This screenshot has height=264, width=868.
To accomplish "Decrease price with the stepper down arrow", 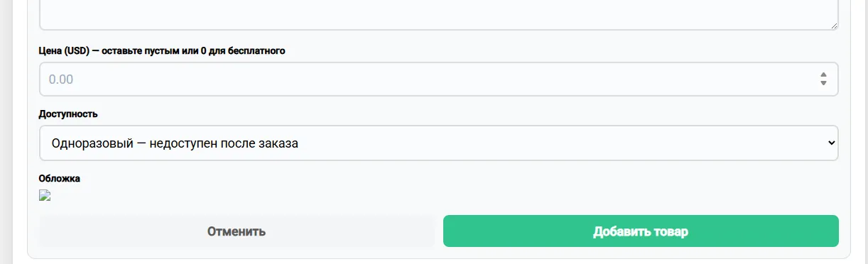I will 823,83.
